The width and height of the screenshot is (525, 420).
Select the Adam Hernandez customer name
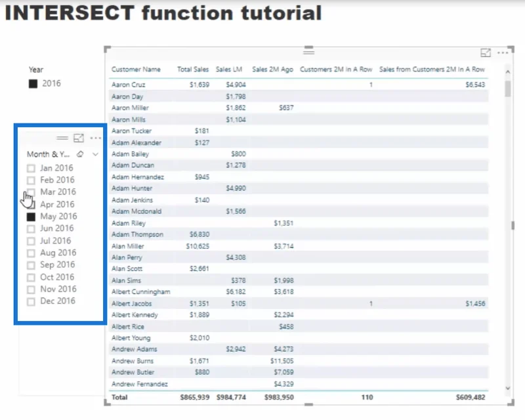coord(138,177)
